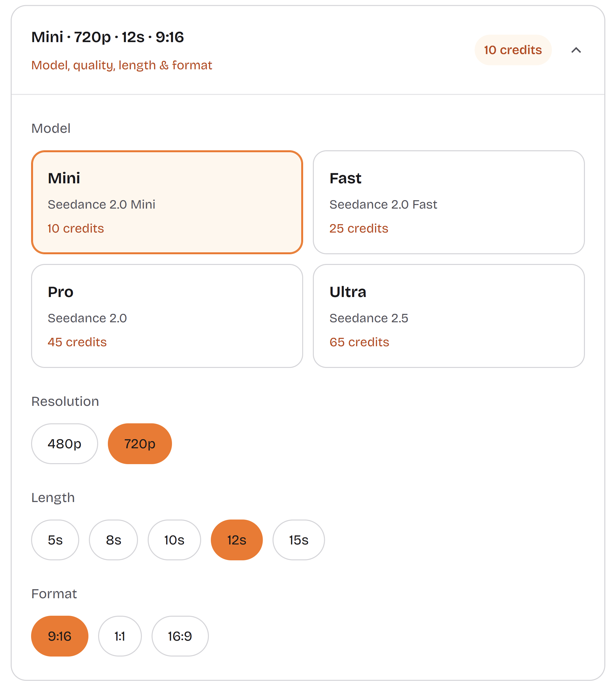This screenshot has height=686, width=616.
Task: Click 'Seedance 2.0 Fast' description text
Action: 383,204
